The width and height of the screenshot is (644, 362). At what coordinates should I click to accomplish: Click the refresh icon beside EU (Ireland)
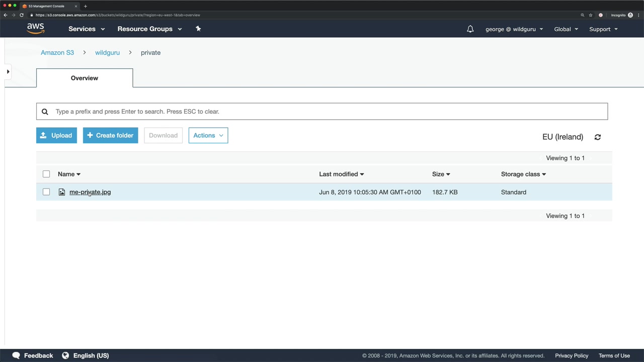pyautogui.click(x=598, y=137)
